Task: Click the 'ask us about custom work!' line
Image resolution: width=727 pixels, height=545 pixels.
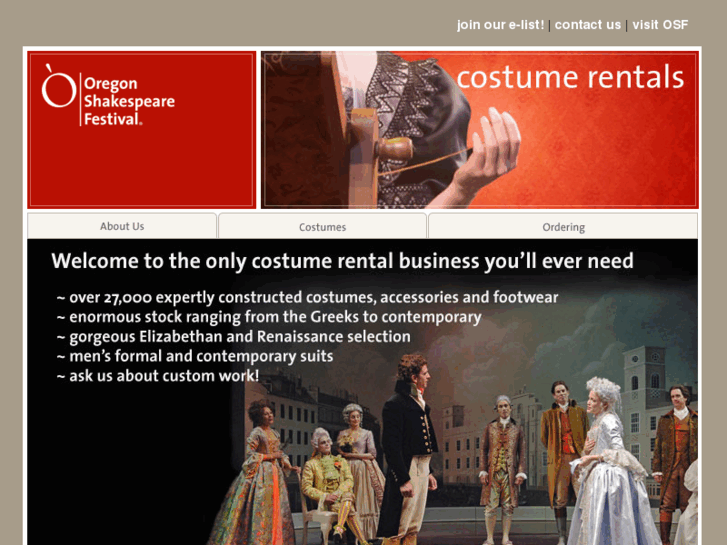Action: coord(158,376)
